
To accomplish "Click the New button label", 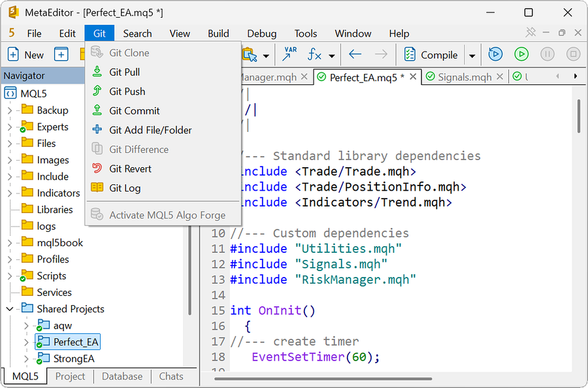I will click(34, 55).
